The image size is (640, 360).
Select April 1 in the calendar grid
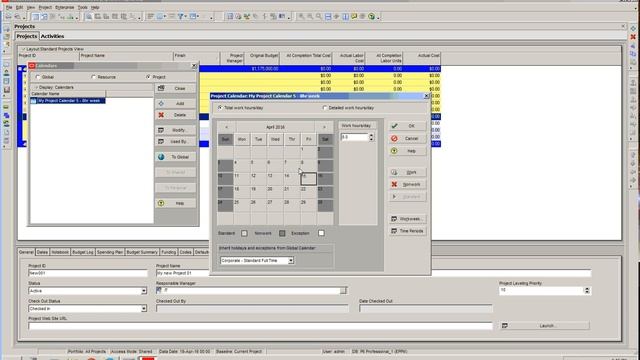(x=309, y=152)
